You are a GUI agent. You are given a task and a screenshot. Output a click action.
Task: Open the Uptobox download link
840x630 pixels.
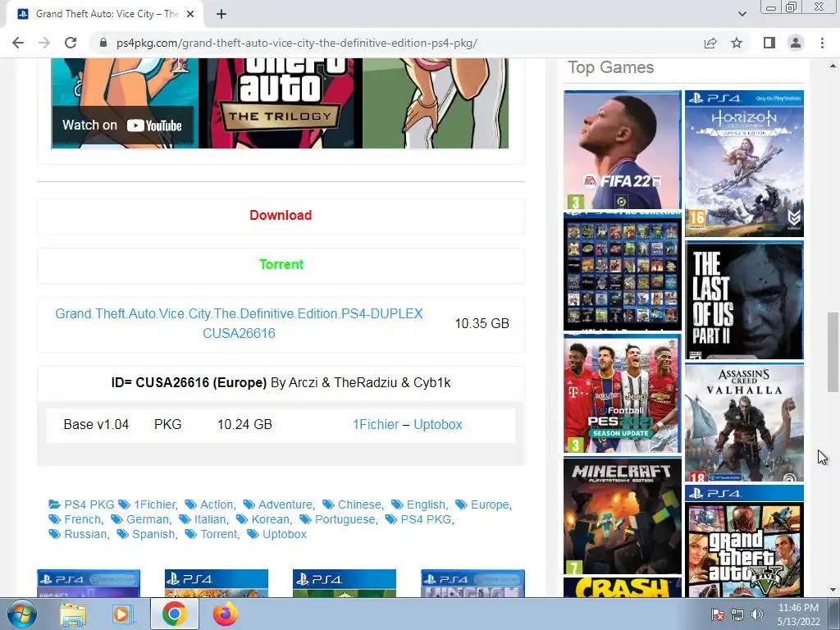438,424
